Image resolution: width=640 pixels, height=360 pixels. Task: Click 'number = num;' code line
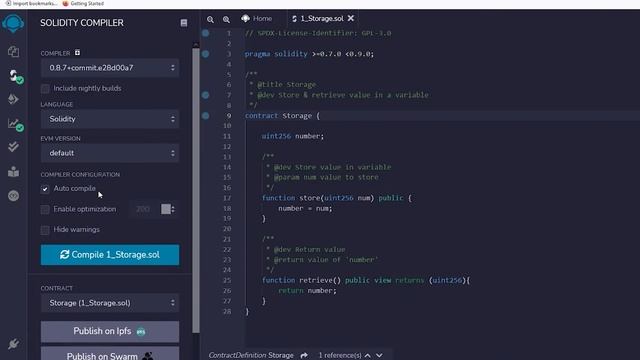point(305,208)
